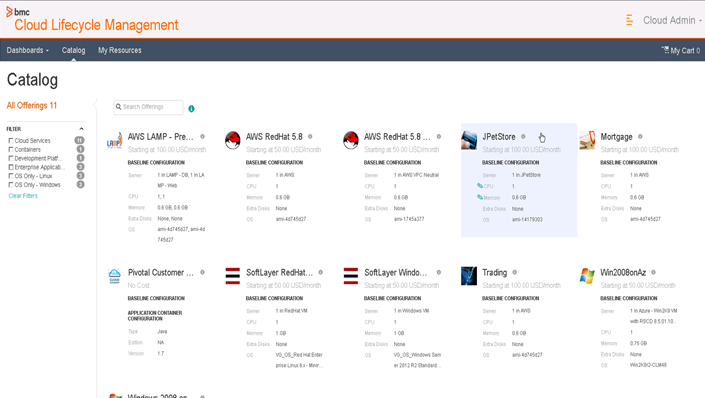The width and height of the screenshot is (705, 398).
Task: Open the AWS LAMP - Pre... offering
Action: (x=160, y=137)
